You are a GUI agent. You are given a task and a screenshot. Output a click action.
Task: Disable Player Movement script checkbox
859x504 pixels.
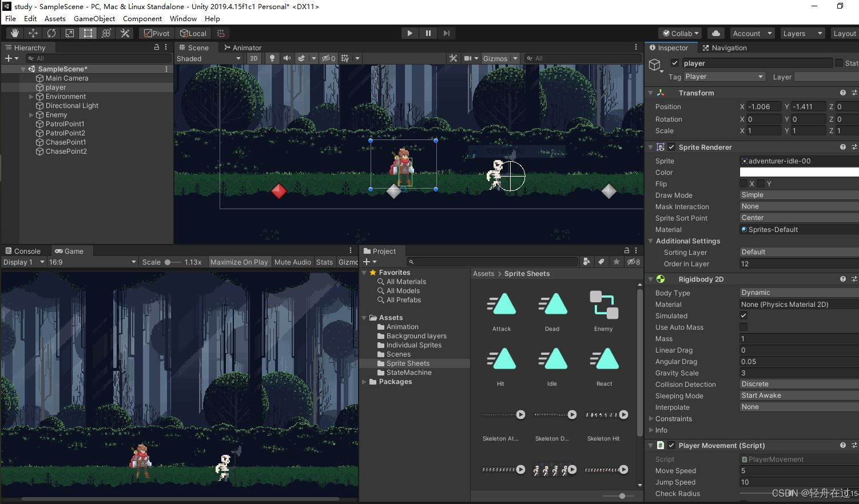click(x=671, y=445)
